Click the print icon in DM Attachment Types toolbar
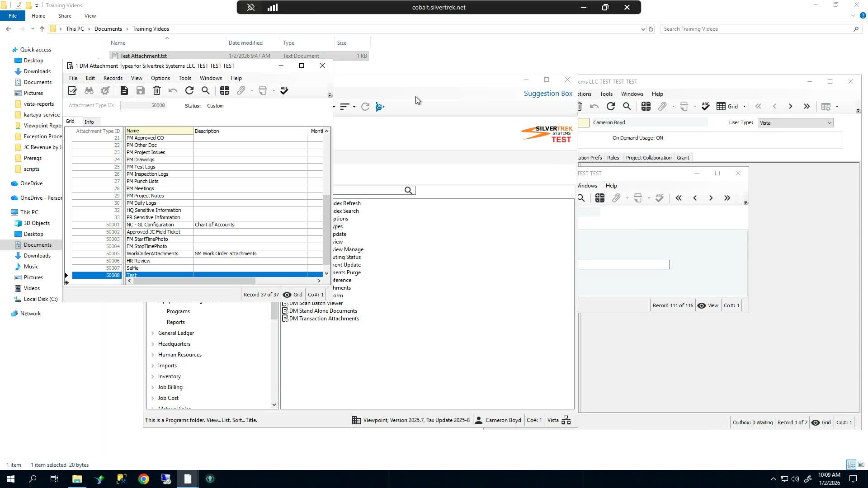Screen dimensions: 868x488 pyautogui.click(x=263, y=91)
